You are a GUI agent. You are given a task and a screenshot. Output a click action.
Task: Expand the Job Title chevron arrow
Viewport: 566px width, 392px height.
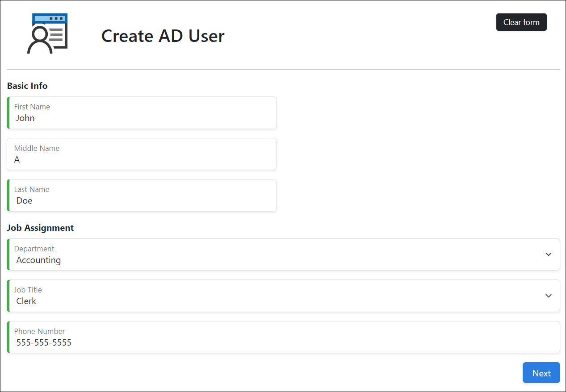click(x=549, y=296)
